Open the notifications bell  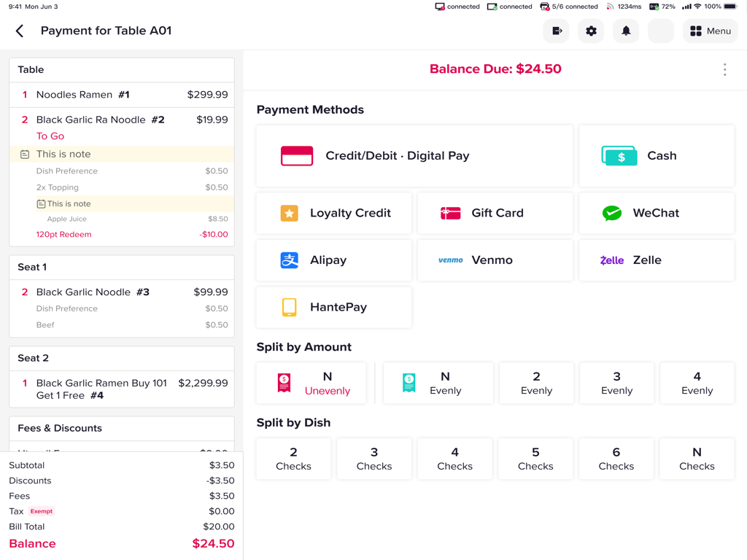(626, 31)
